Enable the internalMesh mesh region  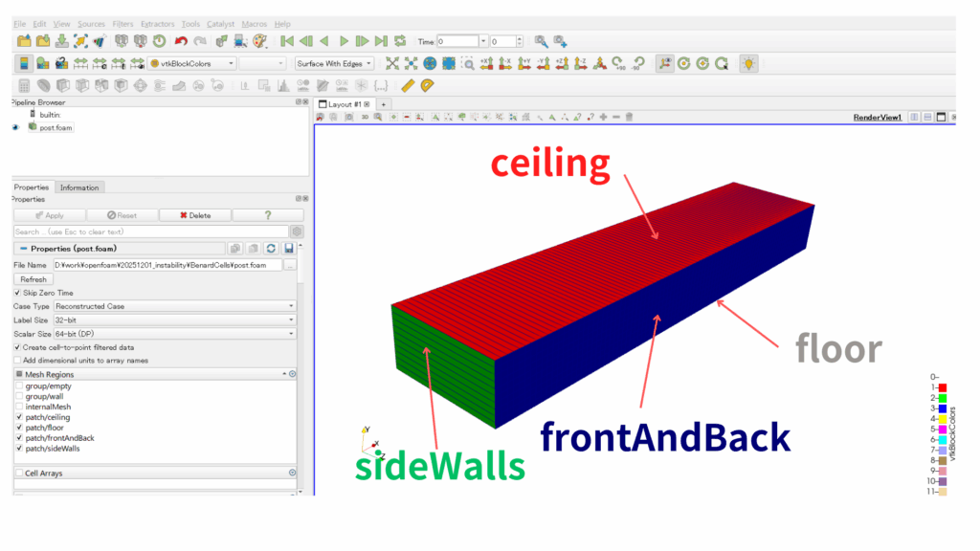[x=20, y=407]
